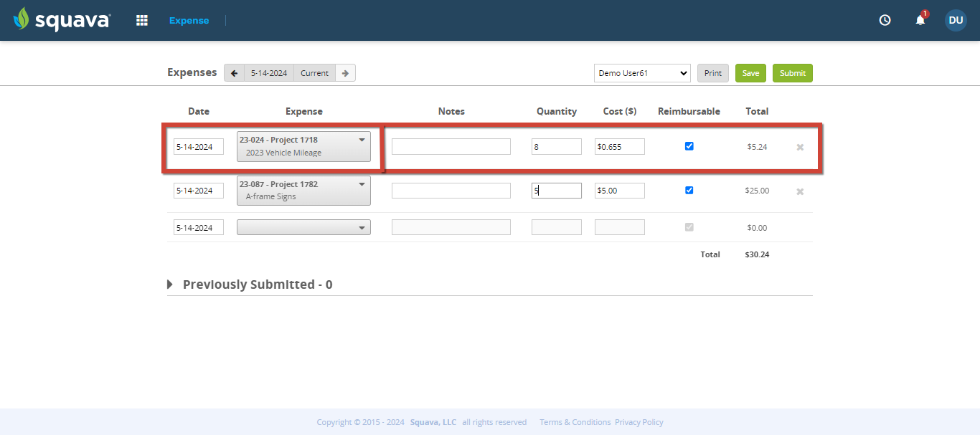Remove the Project 1718 expense row
Viewport: 980px width, 435px height.
(799, 146)
